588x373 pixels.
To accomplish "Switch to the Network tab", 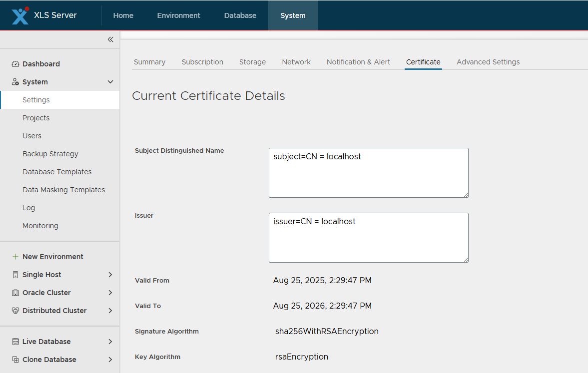I will (x=296, y=61).
